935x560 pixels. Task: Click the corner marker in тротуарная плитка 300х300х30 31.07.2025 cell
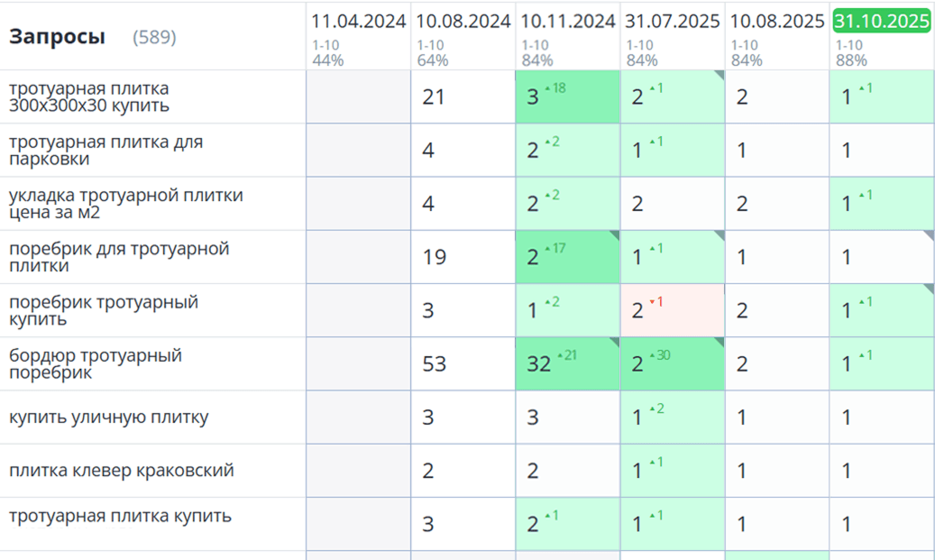[x=720, y=76]
